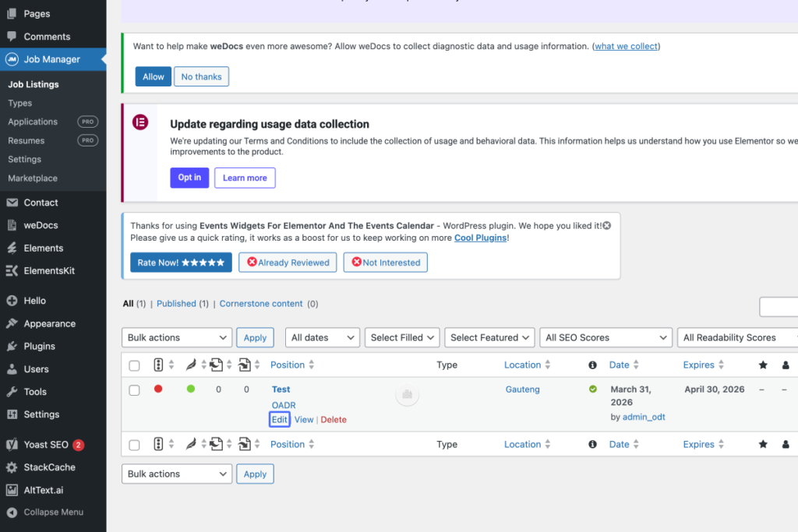Click the AltText.ai image icon
The height and width of the screenshot is (532, 798).
coord(12,490)
